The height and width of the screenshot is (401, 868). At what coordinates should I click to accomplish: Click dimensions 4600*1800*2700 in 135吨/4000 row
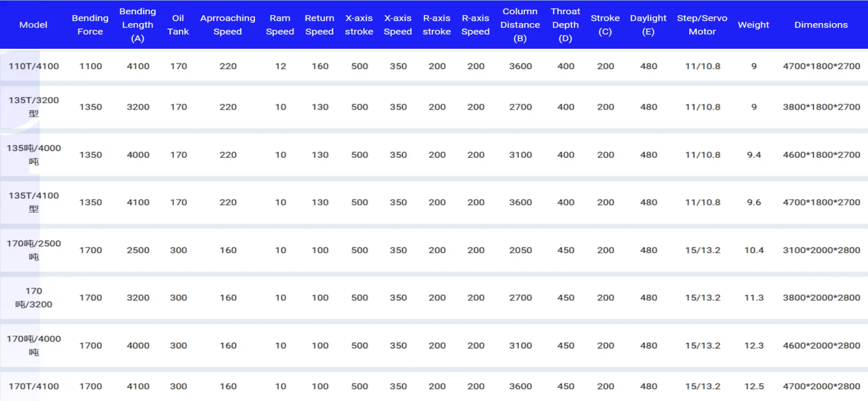821,155
